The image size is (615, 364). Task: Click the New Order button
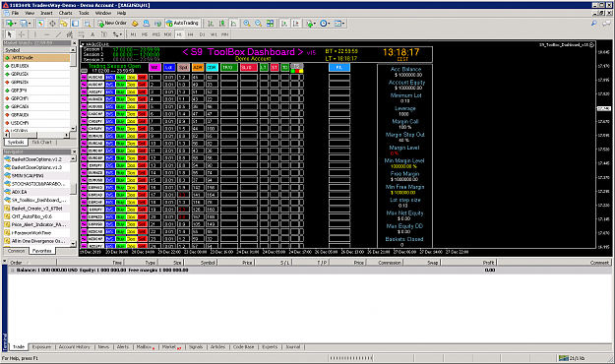[112, 24]
